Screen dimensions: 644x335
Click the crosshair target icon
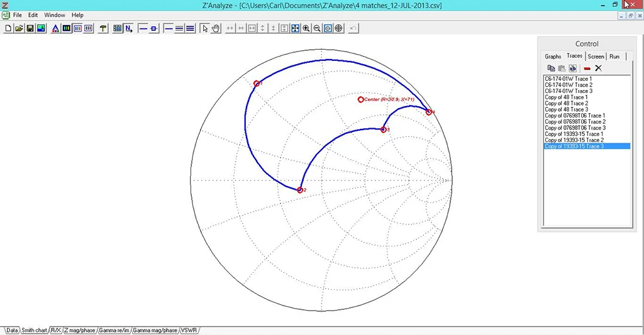coord(339,28)
